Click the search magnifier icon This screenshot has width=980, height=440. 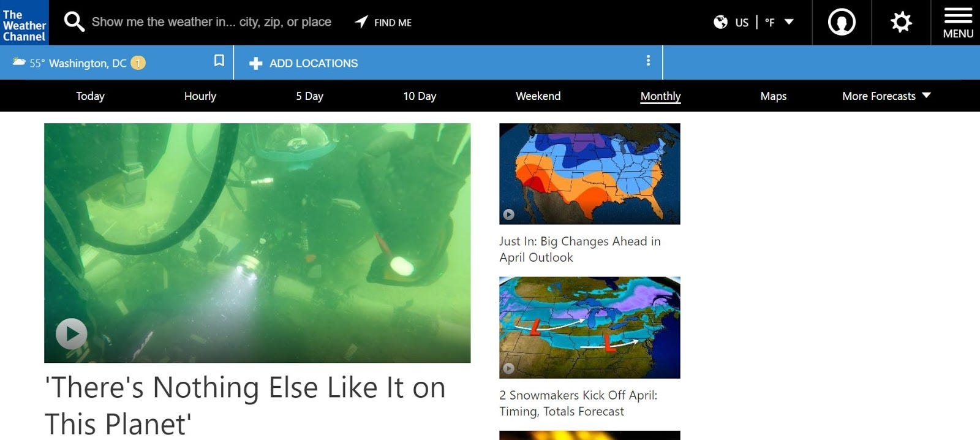coord(74,22)
